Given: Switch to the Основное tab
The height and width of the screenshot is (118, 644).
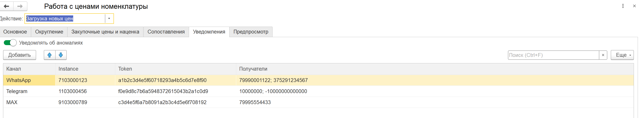Looking at the screenshot, I should coord(15,32).
